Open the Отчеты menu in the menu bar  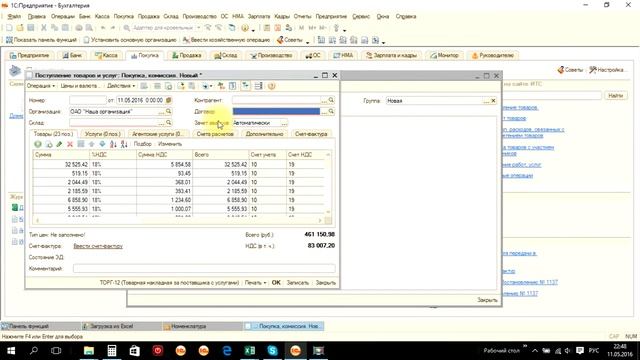point(302,16)
